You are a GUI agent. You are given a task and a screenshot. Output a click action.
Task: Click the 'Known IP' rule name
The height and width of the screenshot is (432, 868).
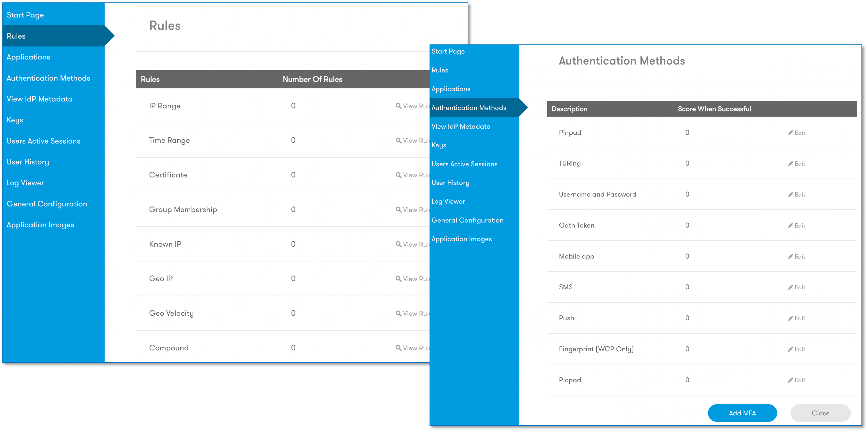[x=165, y=244]
